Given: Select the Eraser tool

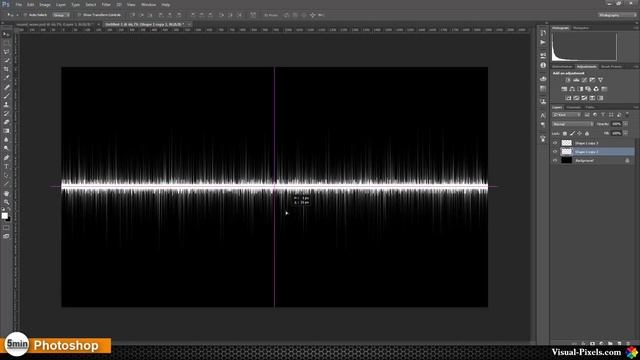Looking at the screenshot, I should pos(6,122).
